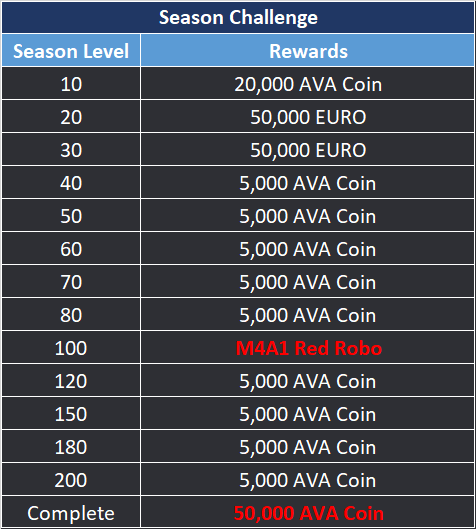Click the Season Challenge title header
476x529 pixels.
click(x=238, y=17)
